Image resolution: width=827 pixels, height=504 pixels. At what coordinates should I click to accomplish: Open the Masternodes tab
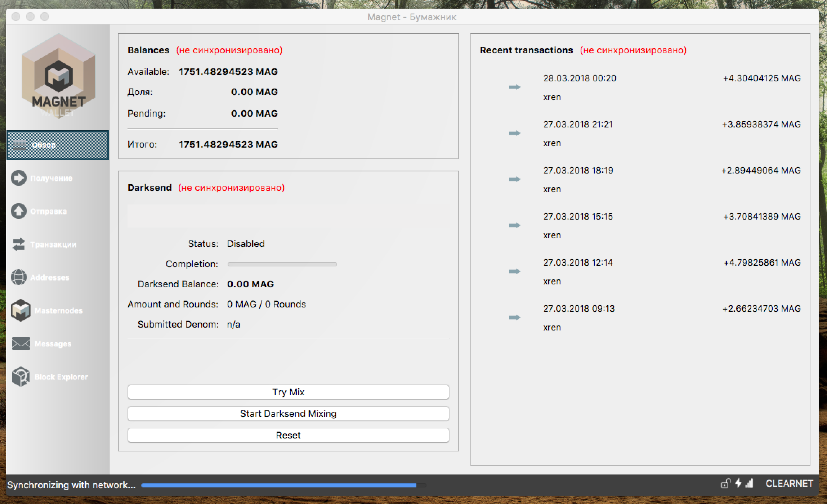click(57, 311)
